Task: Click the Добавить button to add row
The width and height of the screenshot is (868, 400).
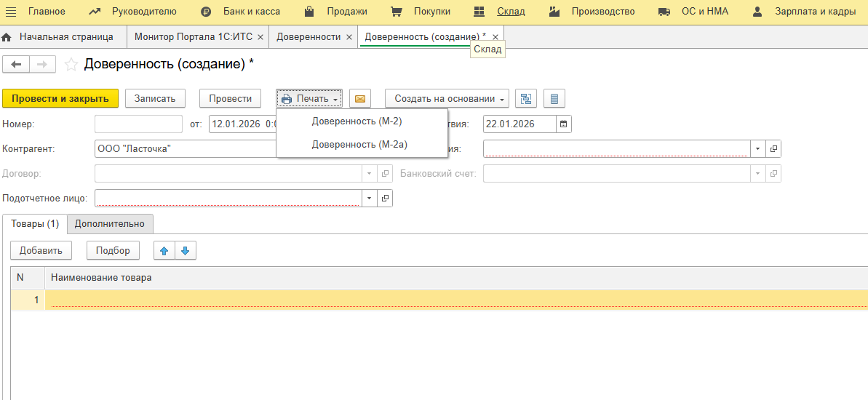Action: click(41, 251)
